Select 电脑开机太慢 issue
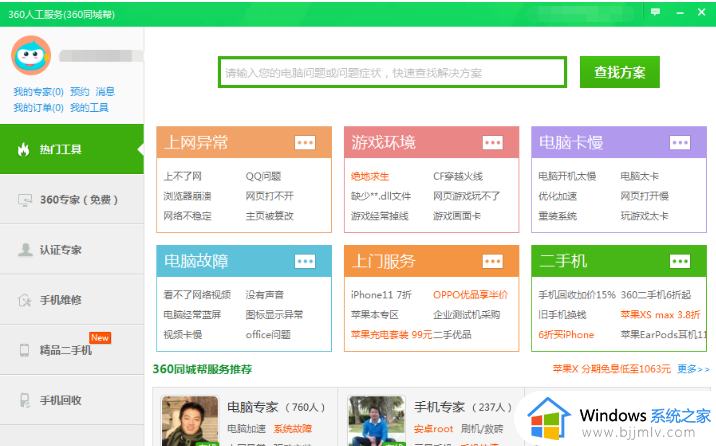The image size is (716, 446). pos(567,176)
